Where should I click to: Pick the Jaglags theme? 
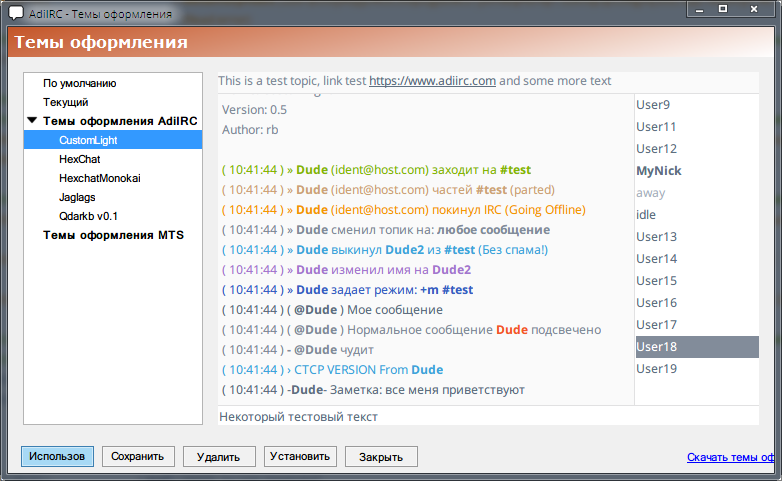pyautogui.click(x=77, y=197)
